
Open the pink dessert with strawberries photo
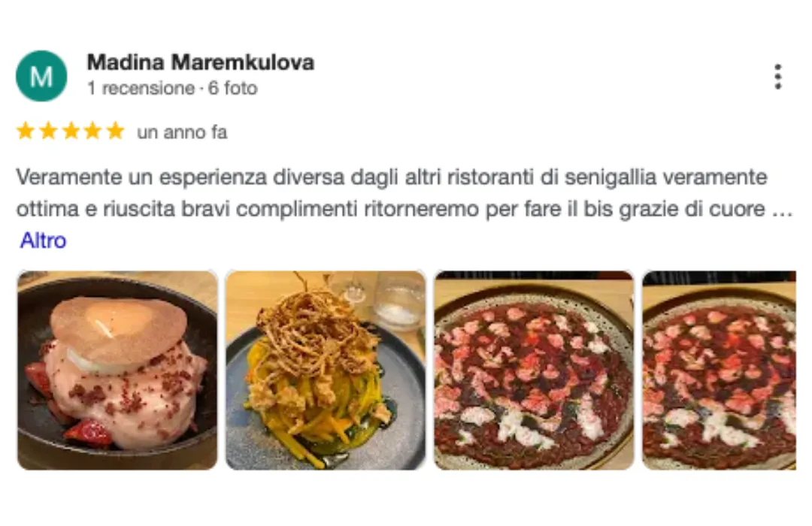tap(117, 370)
